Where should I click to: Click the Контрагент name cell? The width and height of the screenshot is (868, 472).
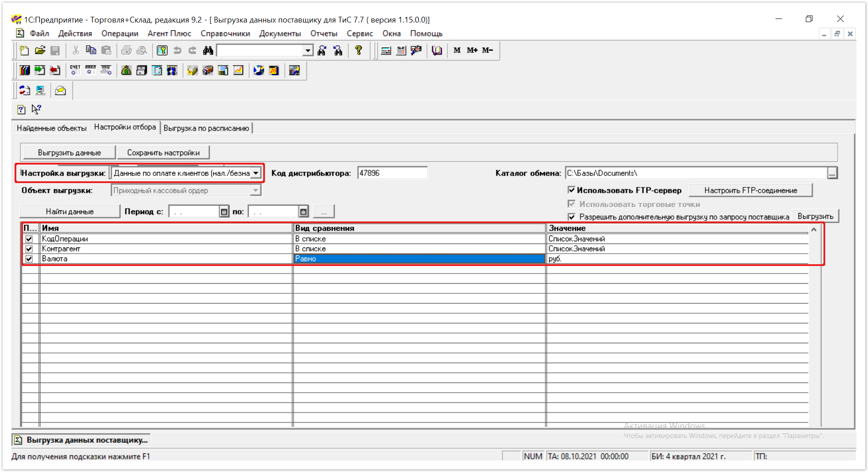click(166, 249)
